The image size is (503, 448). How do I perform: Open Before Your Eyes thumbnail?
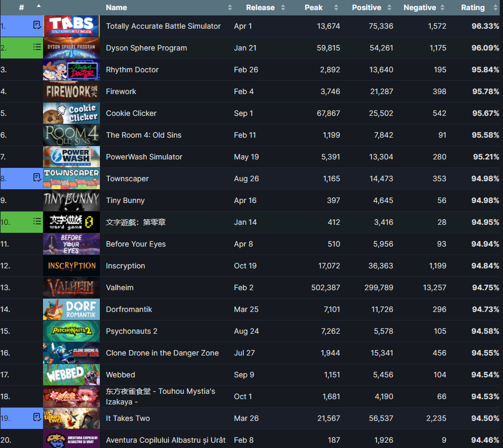[x=71, y=244]
